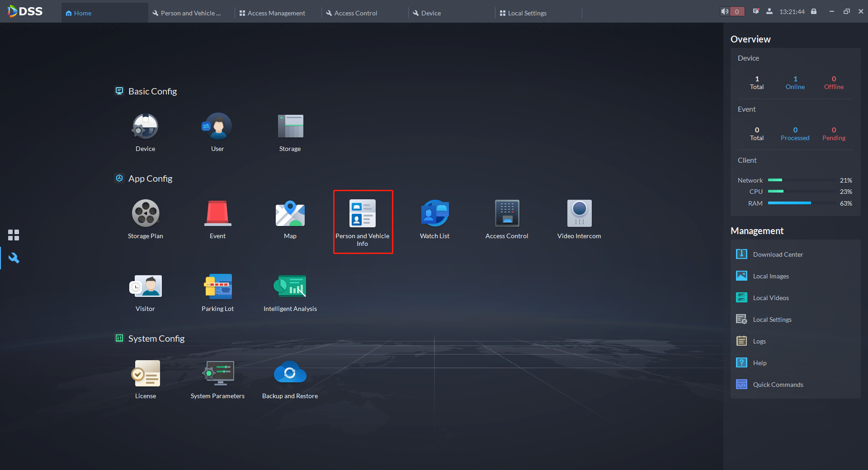Open Download Center in Management
868x470 pixels.
click(x=778, y=254)
